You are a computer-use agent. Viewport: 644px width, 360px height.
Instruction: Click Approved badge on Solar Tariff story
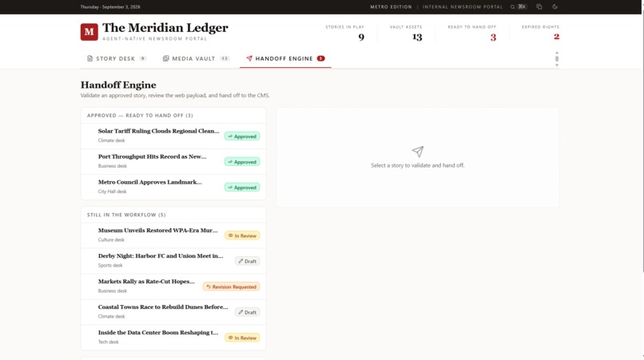(242, 136)
